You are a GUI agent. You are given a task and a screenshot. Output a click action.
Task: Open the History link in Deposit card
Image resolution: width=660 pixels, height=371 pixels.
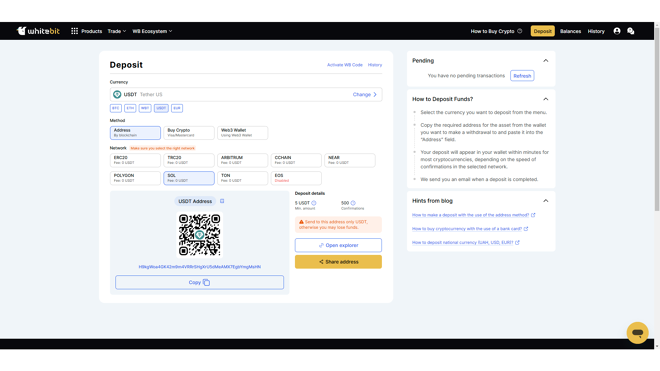[x=375, y=65]
